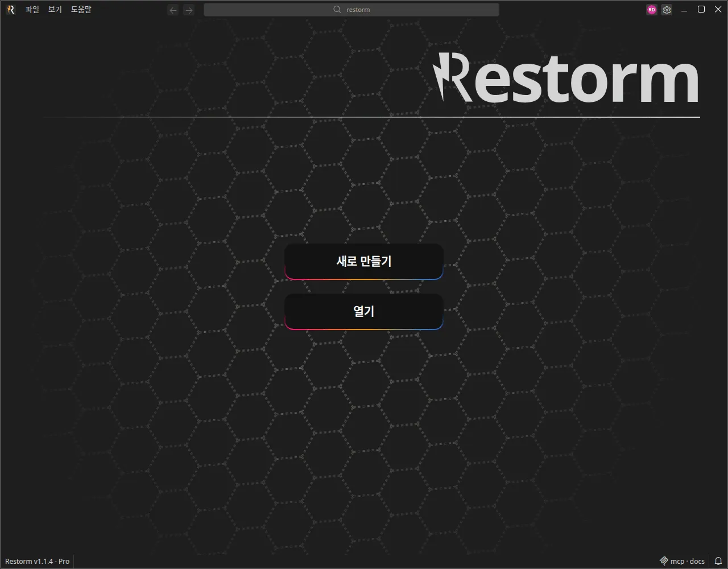Image resolution: width=728 pixels, height=569 pixels.
Task: Click the 새로 만들기 button
Action: [x=364, y=262]
